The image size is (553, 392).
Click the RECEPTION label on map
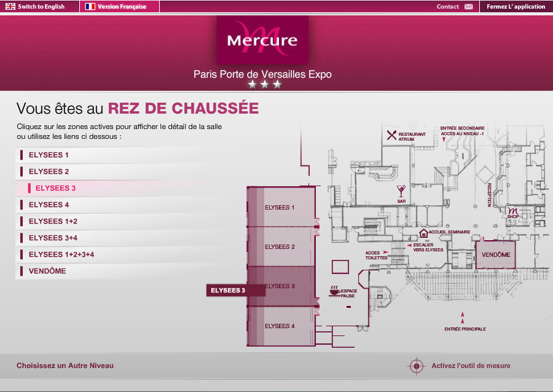point(489,195)
